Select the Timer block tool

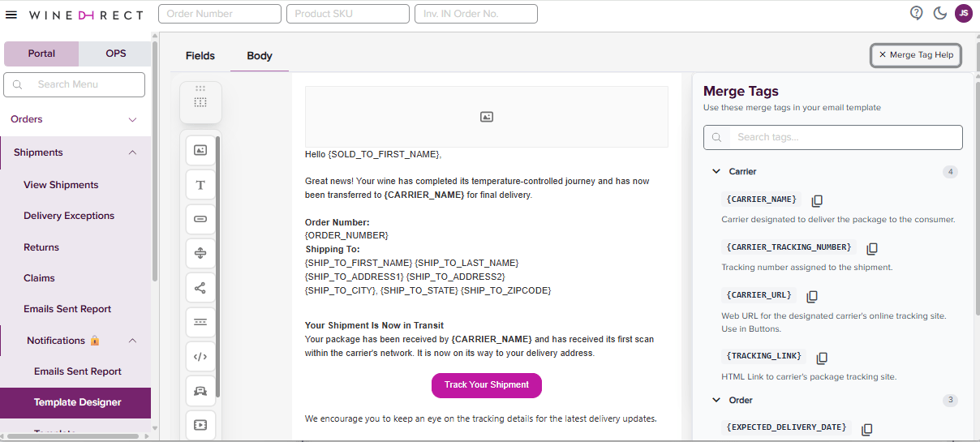click(x=200, y=391)
